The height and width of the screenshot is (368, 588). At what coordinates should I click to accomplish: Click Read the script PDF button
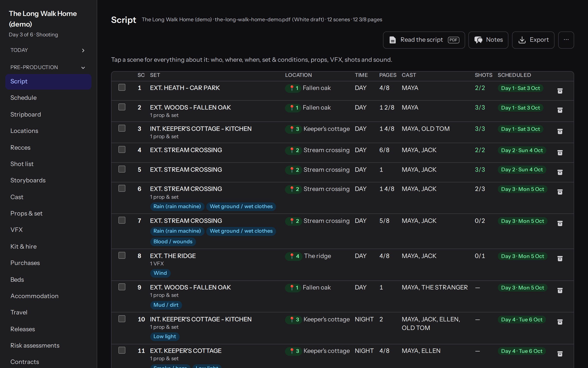[x=424, y=40]
